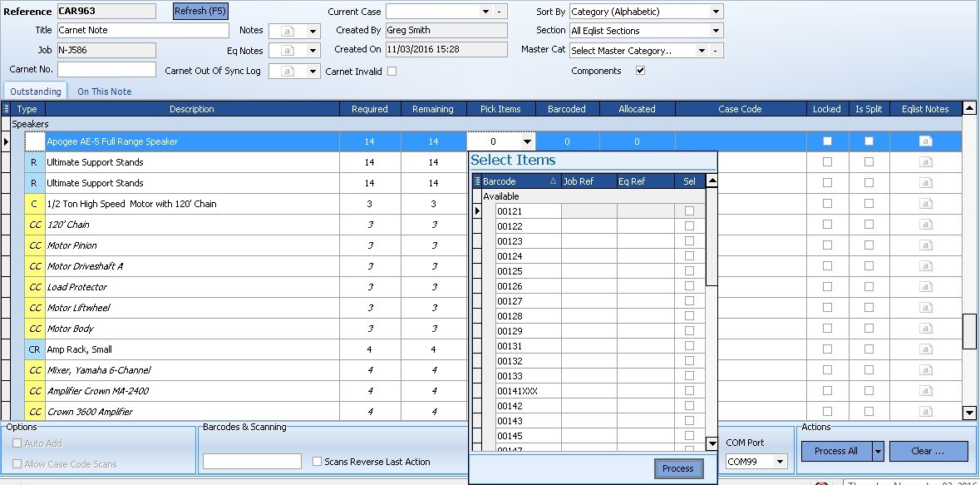
Task: Switch to the On This Note tab
Action: 104,92
